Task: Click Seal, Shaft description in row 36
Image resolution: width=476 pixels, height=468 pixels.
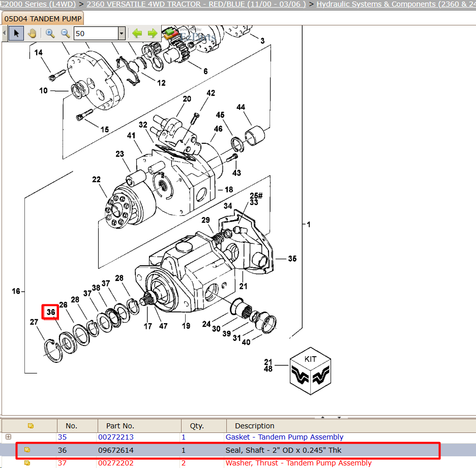Action: pos(284,450)
